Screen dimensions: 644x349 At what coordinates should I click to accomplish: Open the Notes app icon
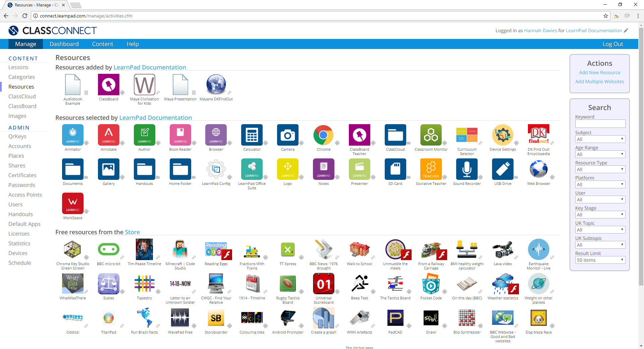pyautogui.click(x=324, y=169)
